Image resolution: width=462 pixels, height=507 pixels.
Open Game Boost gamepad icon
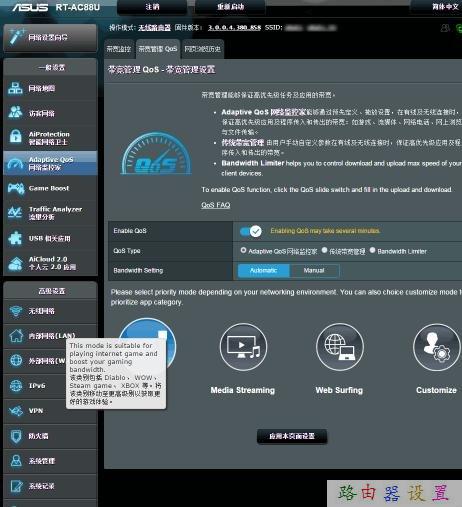pyautogui.click(x=15, y=188)
